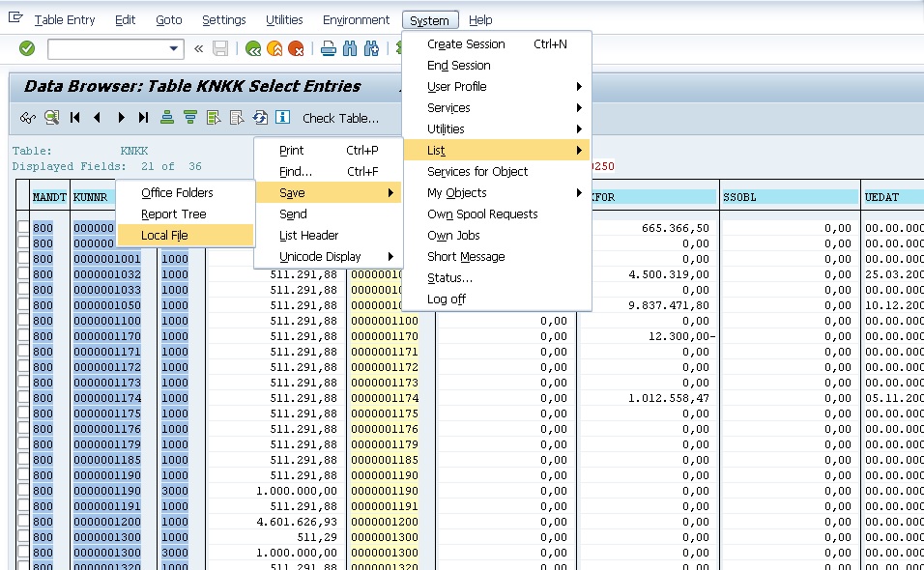The image size is (924, 570).
Task: Expand the Save submenu
Action: (329, 192)
